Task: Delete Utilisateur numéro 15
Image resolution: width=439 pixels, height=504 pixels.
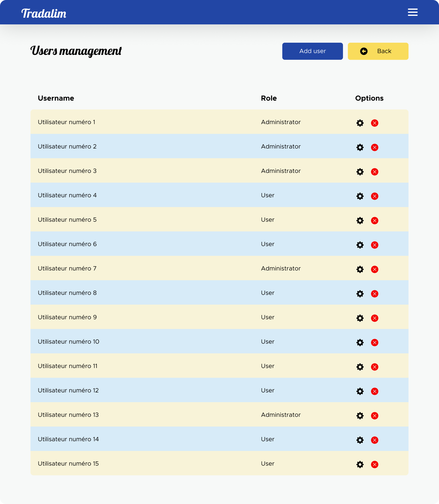Action: [x=375, y=464]
